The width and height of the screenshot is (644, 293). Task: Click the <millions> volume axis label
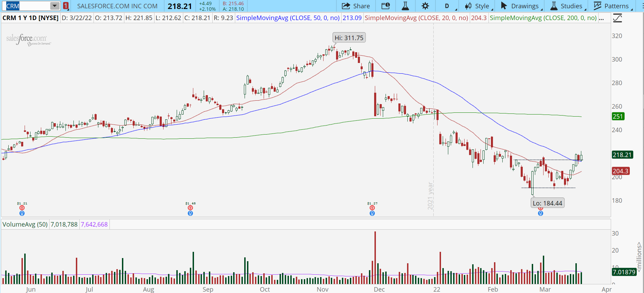tap(639, 257)
